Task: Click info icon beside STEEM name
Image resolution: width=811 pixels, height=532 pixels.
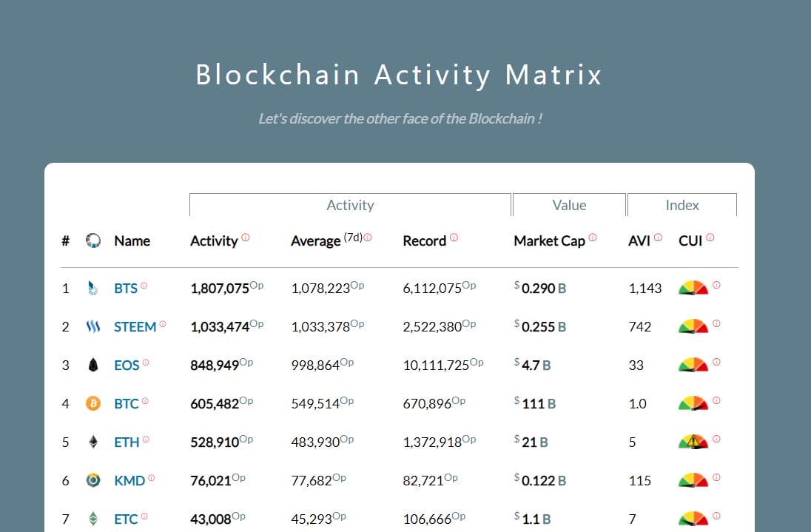Action: pyautogui.click(x=163, y=324)
